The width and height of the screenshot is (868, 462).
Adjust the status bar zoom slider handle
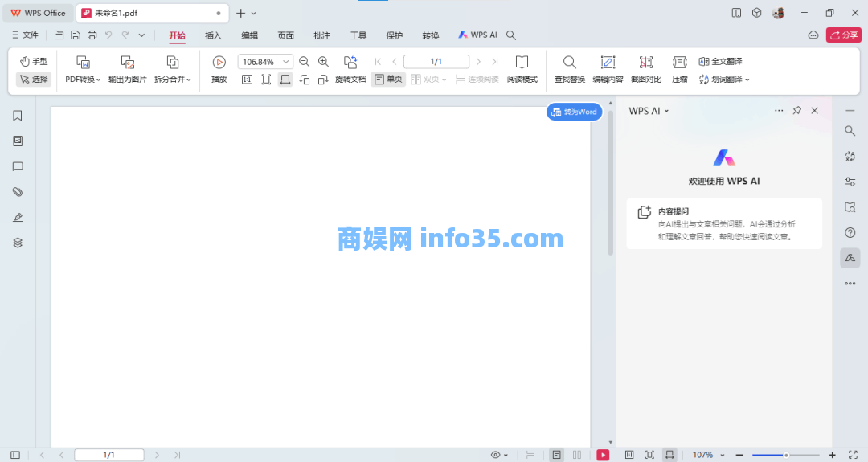coord(786,455)
